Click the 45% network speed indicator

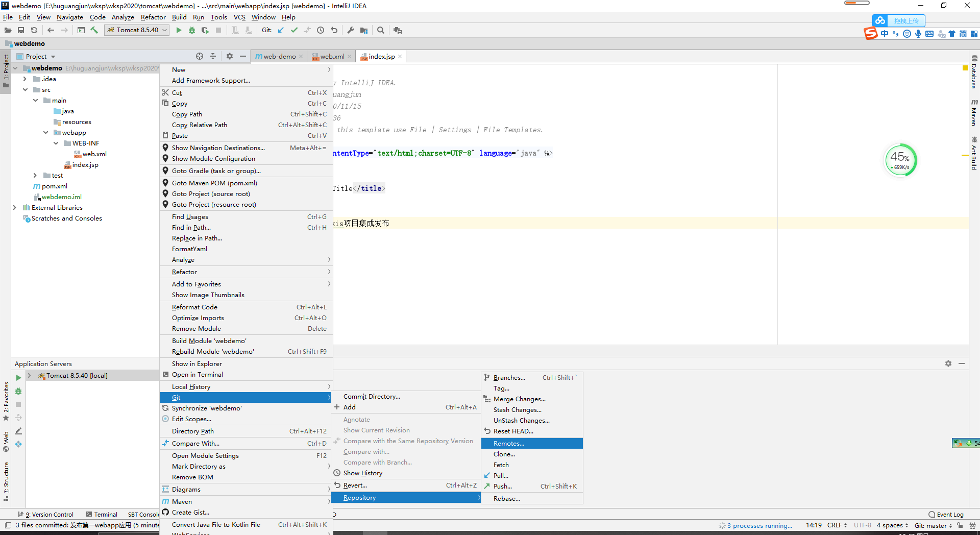[900, 160]
